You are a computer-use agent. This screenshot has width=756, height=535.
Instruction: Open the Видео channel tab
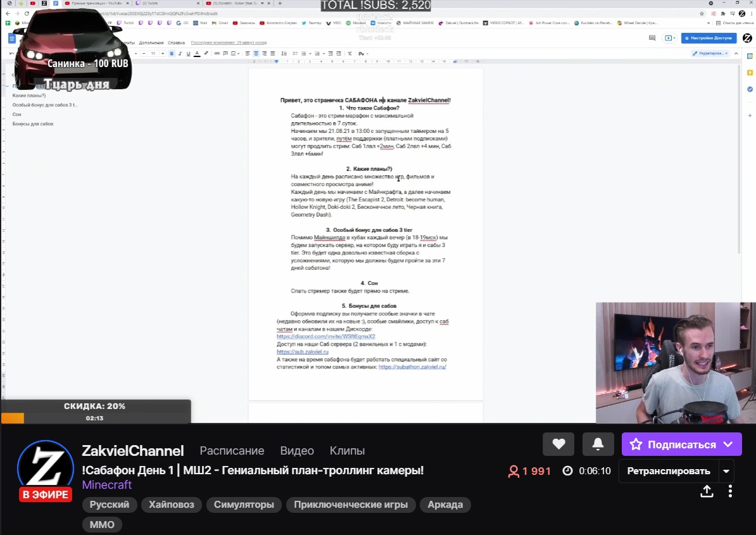click(297, 451)
